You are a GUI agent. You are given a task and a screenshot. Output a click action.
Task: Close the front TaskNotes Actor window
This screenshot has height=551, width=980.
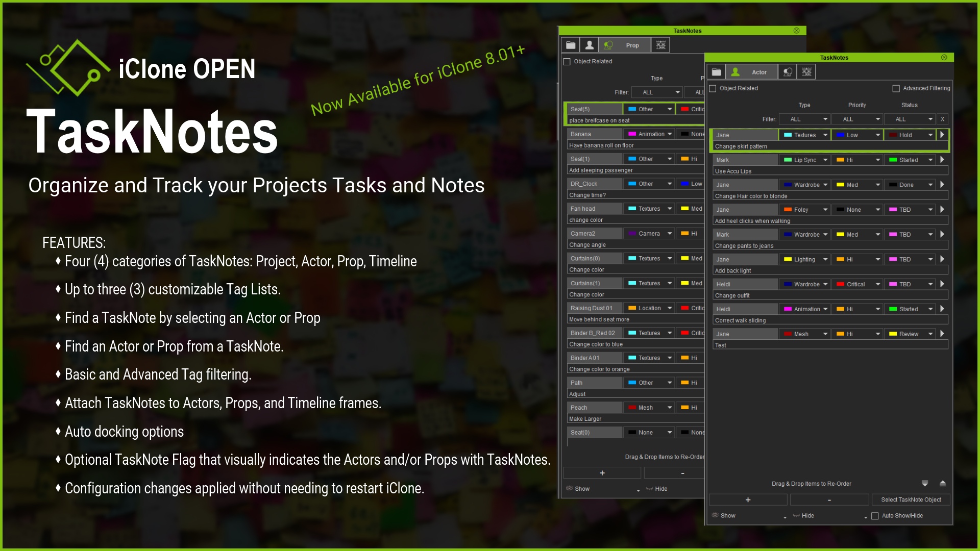pyautogui.click(x=944, y=58)
